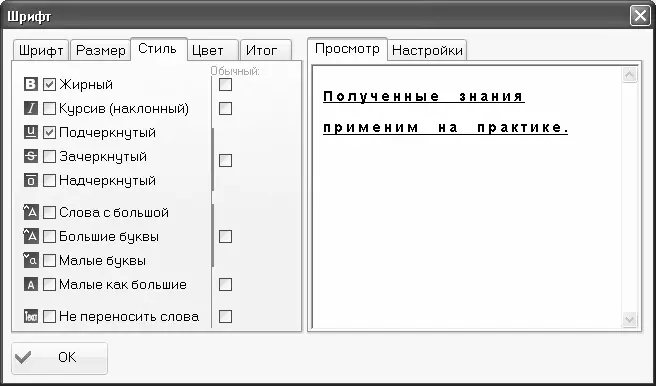The height and width of the screenshot is (386, 656).
Task: Check the Обычный box in the Жирный row
Action: tap(226, 84)
